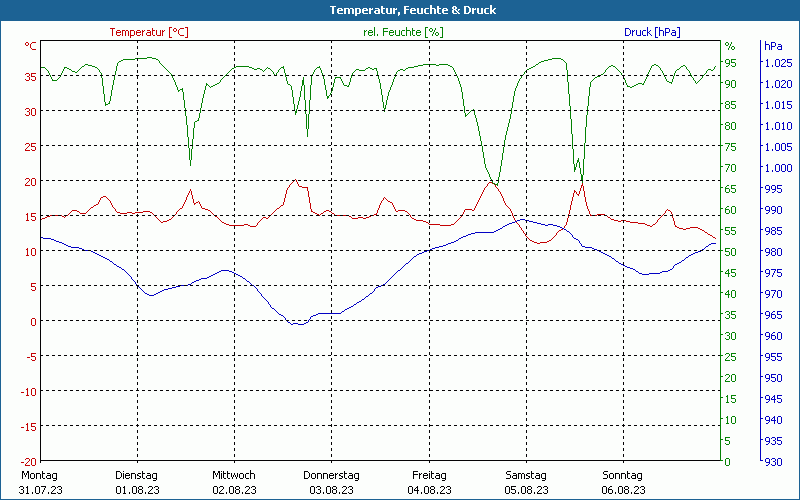Click the '02.08.23' date label
Image resolution: width=800 pixels, height=500 pixels.
[234, 490]
